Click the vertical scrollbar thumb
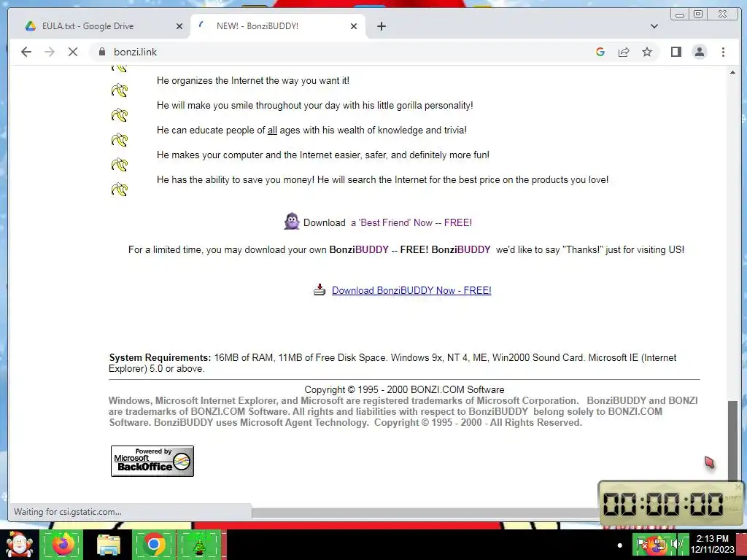This screenshot has width=747, height=560. click(x=732, y=440)
